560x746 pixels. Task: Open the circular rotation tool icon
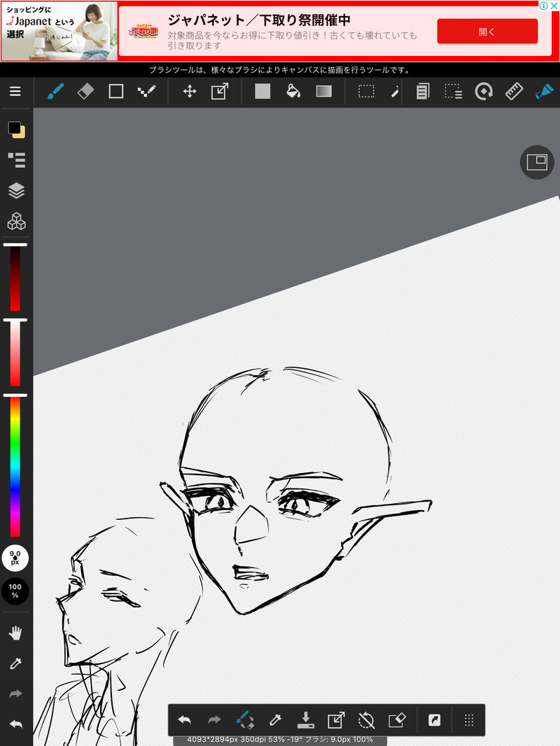[484, 92]
